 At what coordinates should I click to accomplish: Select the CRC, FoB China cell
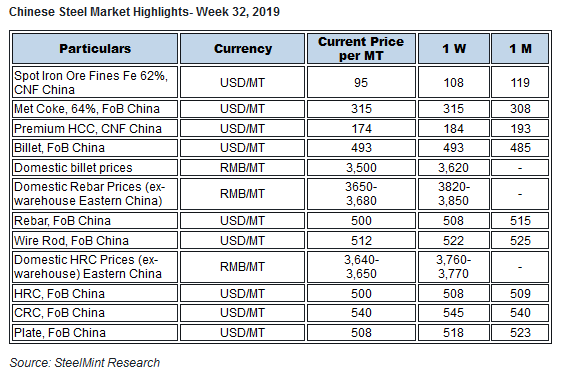pos(95,313)
